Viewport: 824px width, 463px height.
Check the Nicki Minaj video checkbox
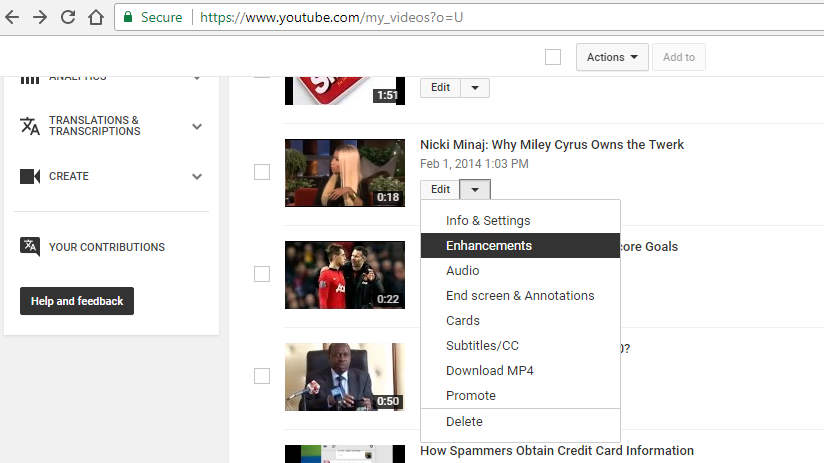pyautogui.click(x=262, y=172)
